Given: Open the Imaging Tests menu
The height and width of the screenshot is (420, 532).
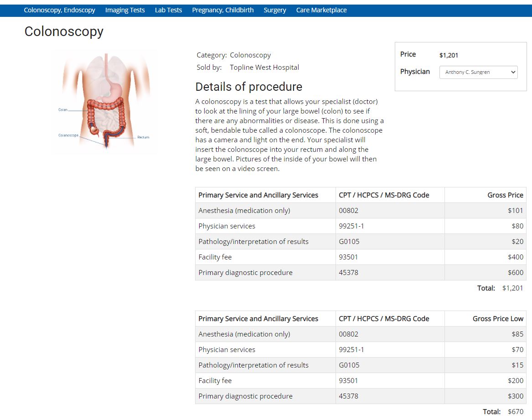Looking at the screenshot, I should pos(125,10).
